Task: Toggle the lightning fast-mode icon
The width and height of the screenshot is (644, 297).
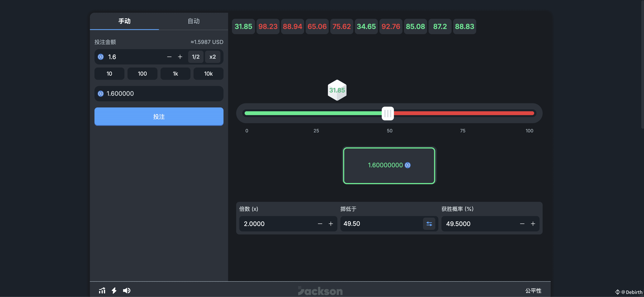Action: pos(114,290)
